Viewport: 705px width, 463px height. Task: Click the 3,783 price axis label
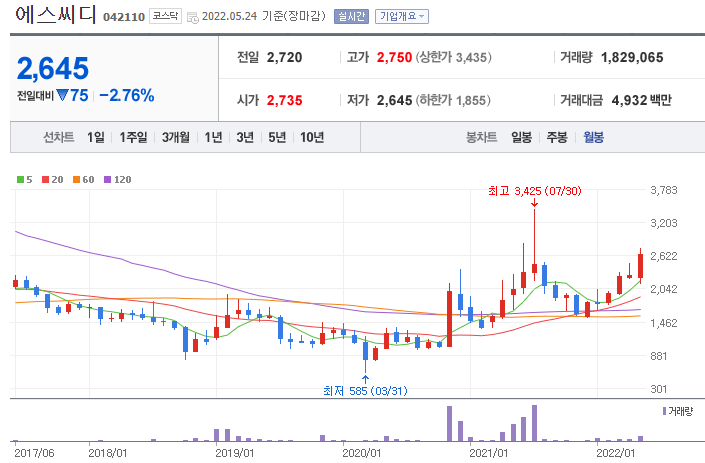[664, 190]
